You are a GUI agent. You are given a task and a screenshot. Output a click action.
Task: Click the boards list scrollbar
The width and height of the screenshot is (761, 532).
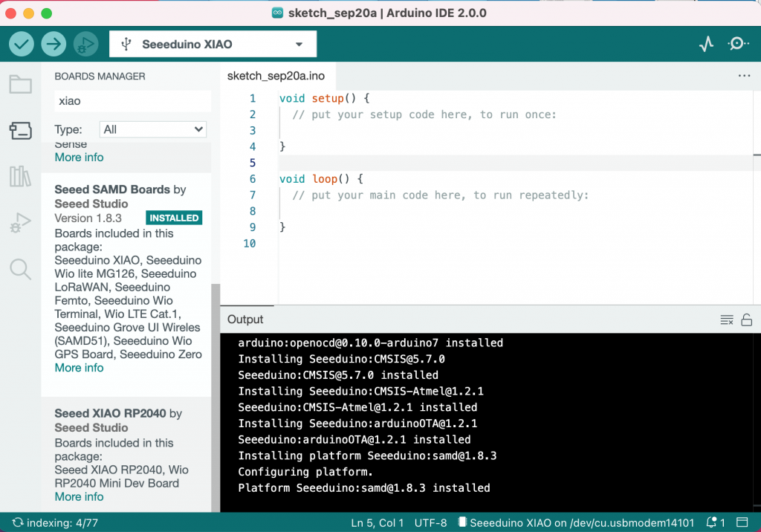click(216, 397)
